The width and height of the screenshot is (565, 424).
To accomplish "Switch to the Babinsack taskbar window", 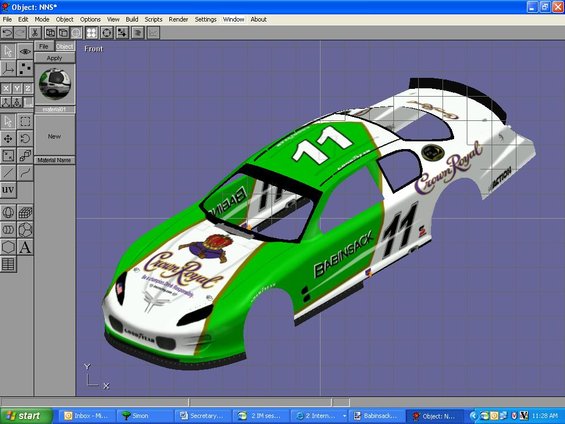I will coord(377,416).
